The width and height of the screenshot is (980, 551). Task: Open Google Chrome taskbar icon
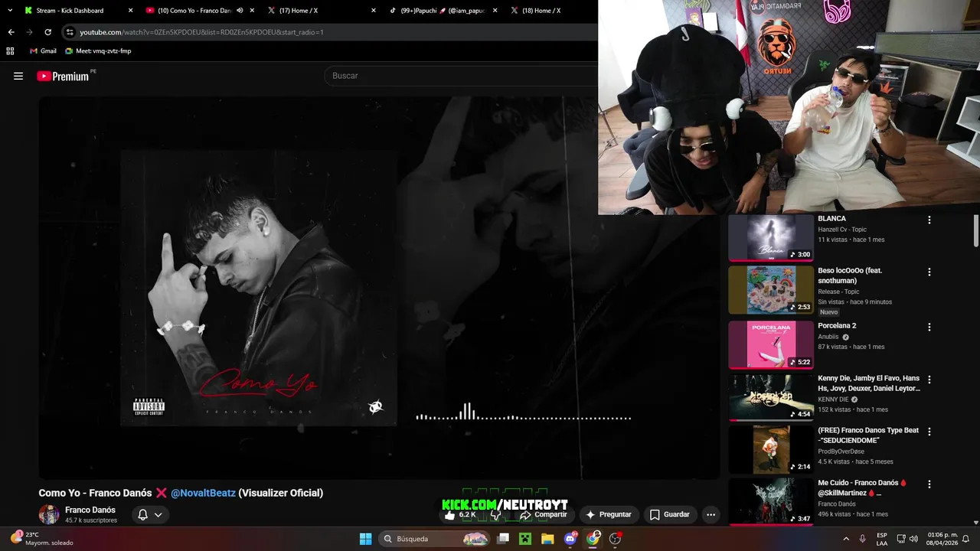click(x=593, y=539)
